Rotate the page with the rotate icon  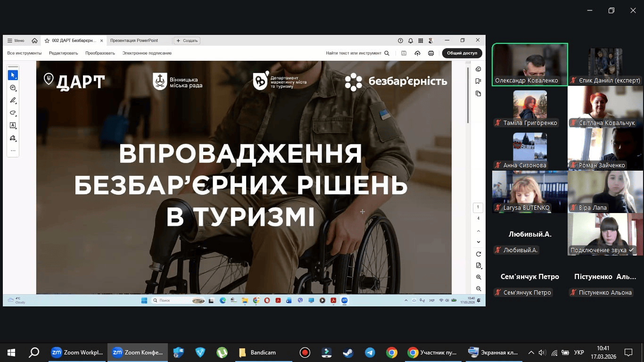coord(479,254)
